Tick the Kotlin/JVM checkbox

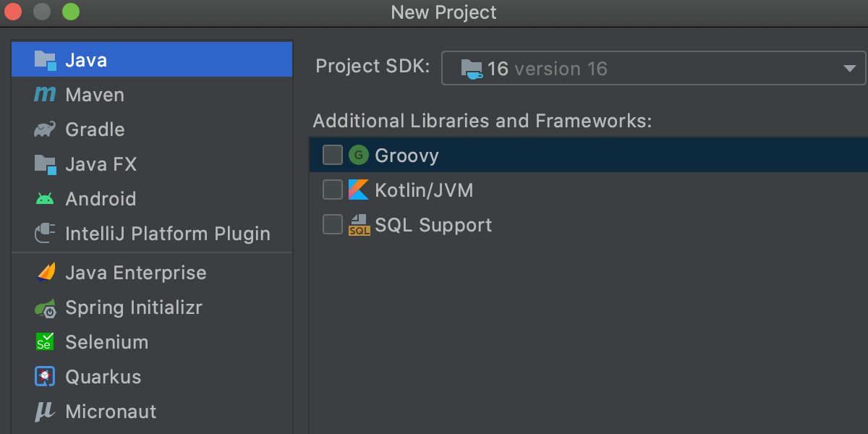[x=333, y=190]
